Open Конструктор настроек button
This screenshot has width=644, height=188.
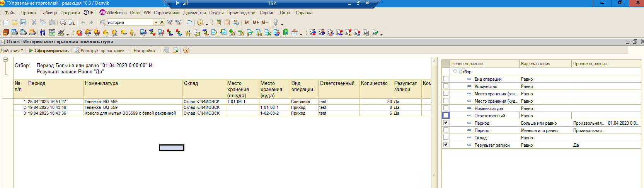[101, 51]
